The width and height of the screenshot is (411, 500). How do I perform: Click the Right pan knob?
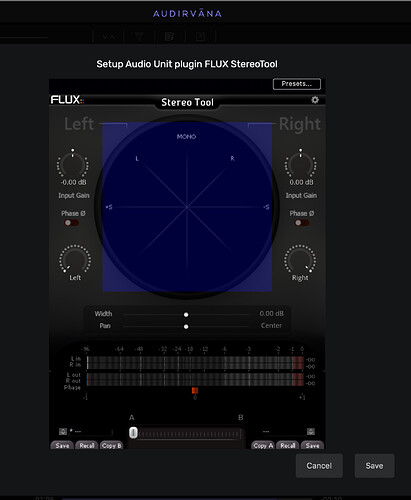click(x=300, y=259)
